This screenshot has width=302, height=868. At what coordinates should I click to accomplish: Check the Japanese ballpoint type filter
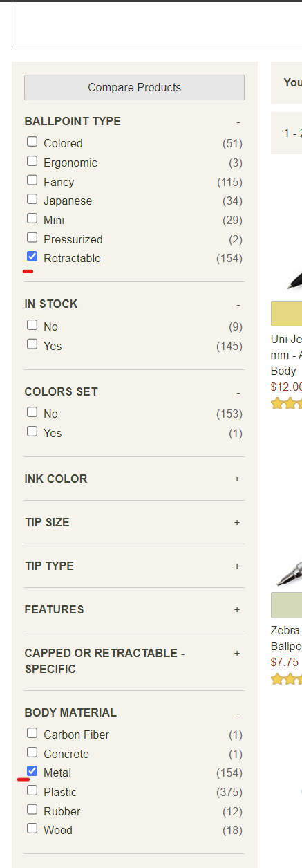[32, 199]
